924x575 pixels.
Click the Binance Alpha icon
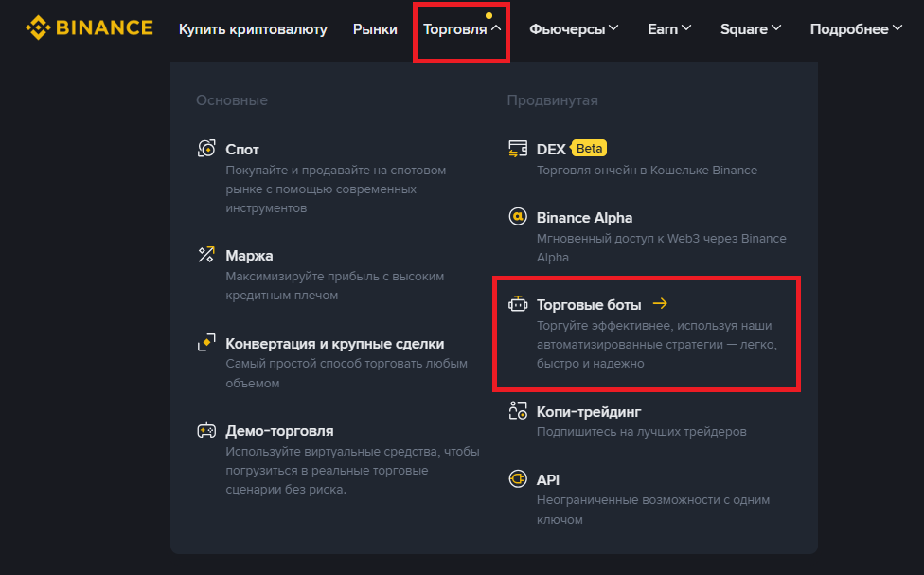(x=518, y=217)
